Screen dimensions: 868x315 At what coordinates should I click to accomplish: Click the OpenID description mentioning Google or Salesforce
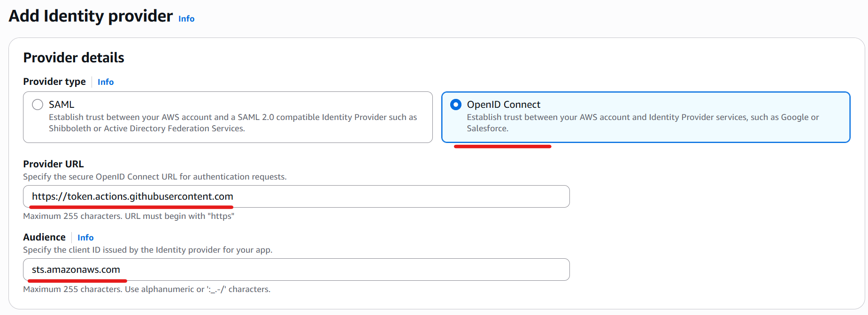643,123
